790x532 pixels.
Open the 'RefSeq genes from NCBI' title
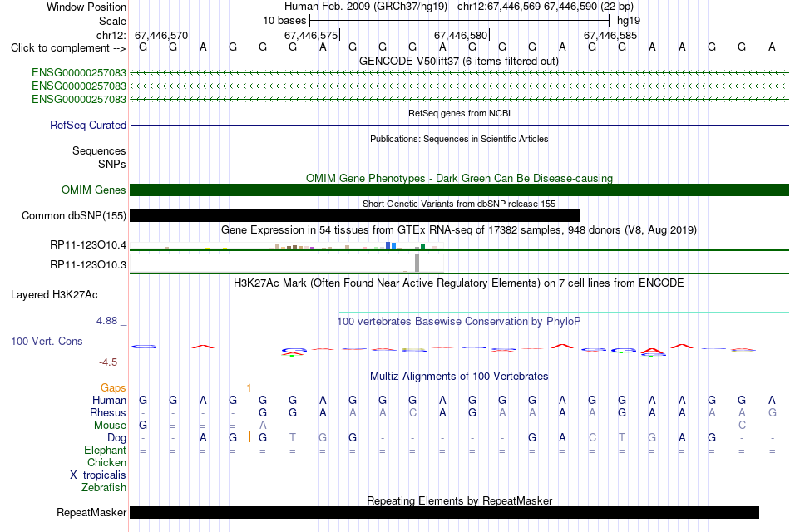click(x=459, y=113)
